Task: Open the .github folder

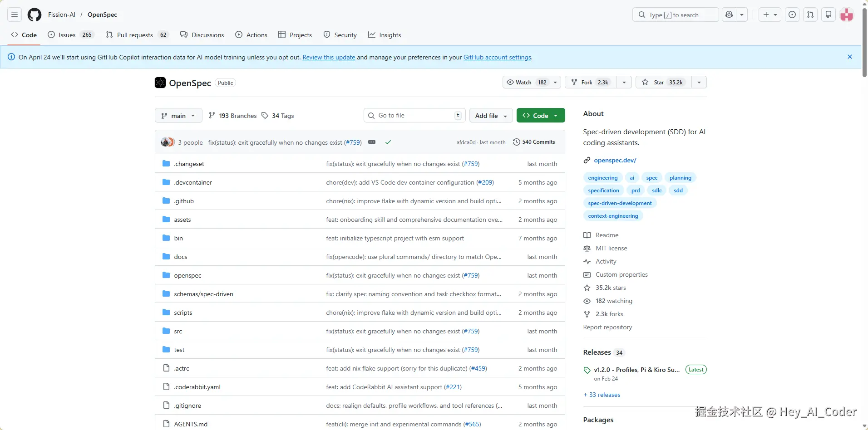Action: [184, 201]
